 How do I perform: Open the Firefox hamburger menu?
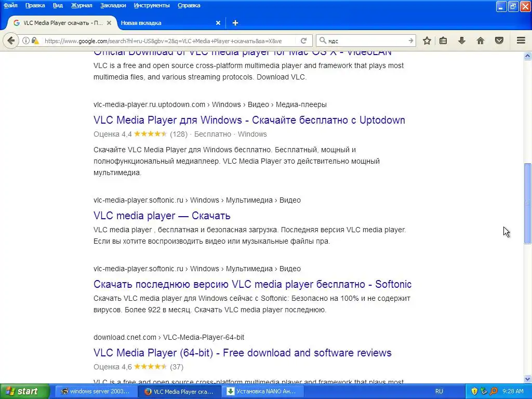coord(521,41)
